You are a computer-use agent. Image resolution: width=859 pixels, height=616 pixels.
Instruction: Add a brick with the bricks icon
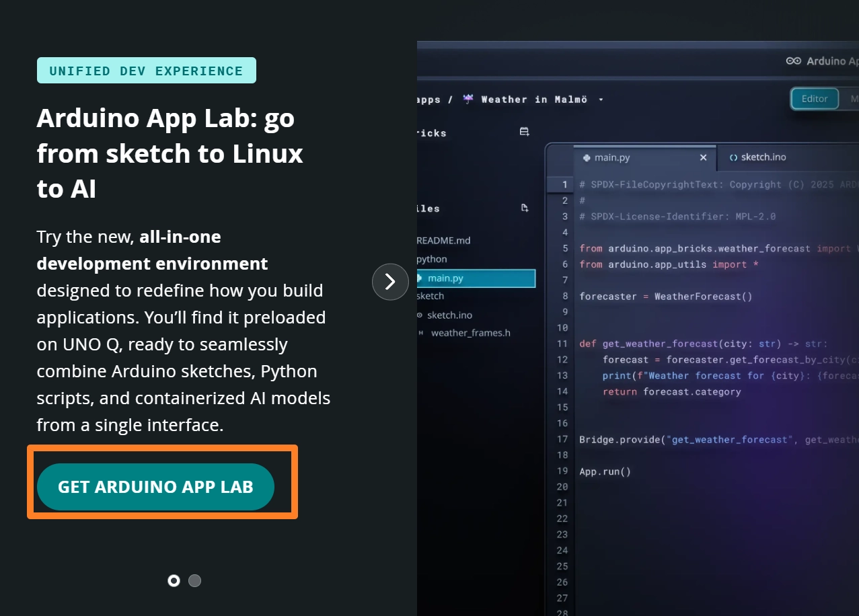[525, 132]
